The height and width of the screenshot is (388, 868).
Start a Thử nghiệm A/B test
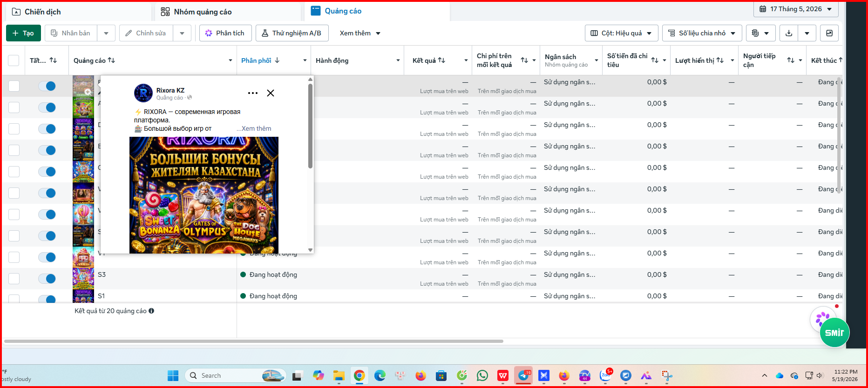tap(292, 33)
